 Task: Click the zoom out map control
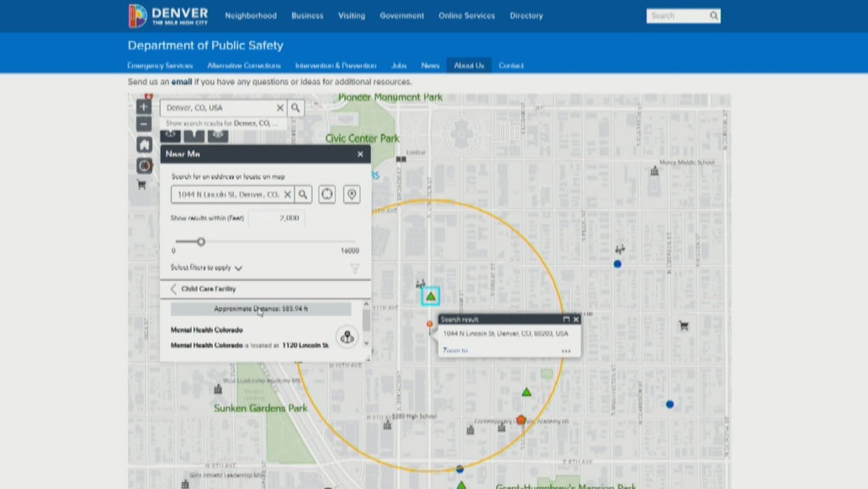143,123
